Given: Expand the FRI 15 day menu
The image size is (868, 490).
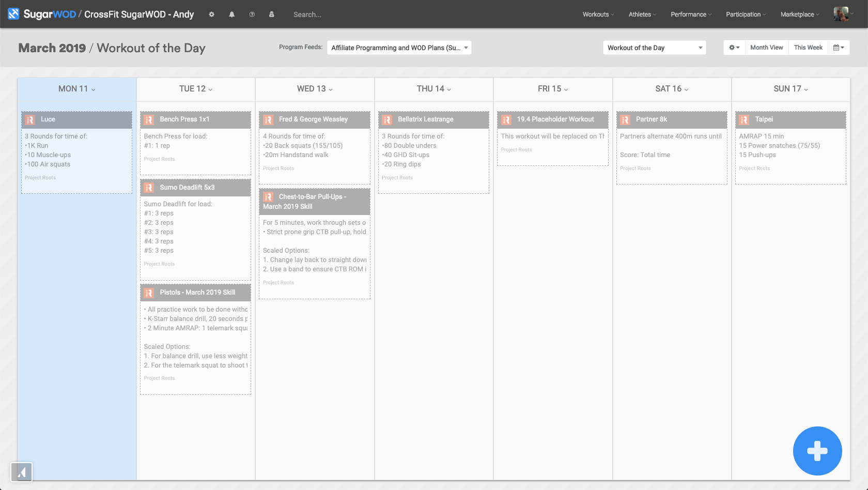Looking at the screenshot, I should (553, 89).
